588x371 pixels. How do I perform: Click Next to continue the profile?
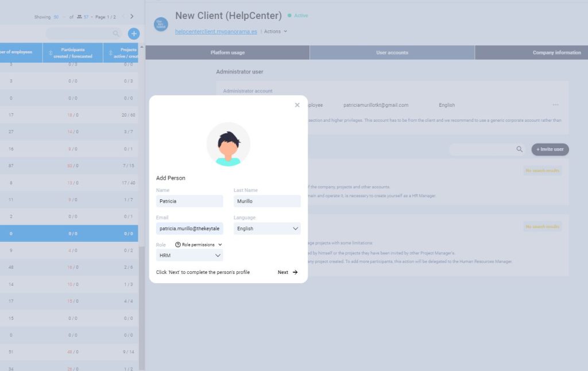(x=288, y=272)
